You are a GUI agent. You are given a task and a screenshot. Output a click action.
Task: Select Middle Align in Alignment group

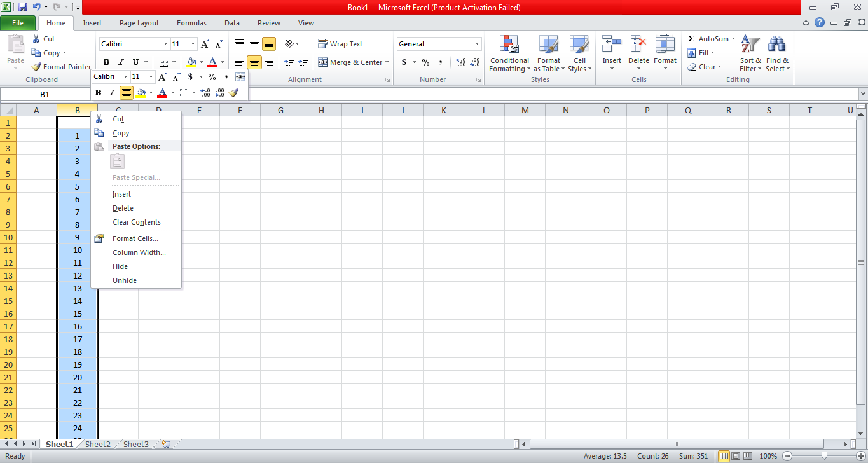coord(254,44)
